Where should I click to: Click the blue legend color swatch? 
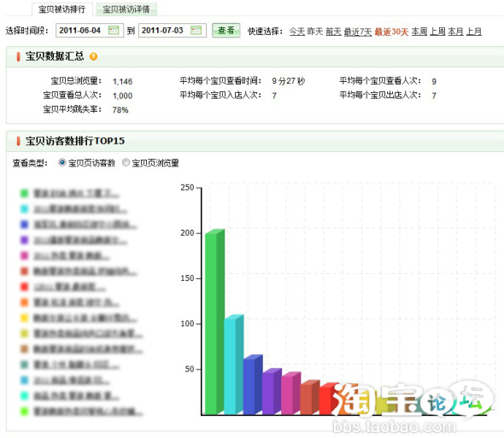[x=25, y=225]
